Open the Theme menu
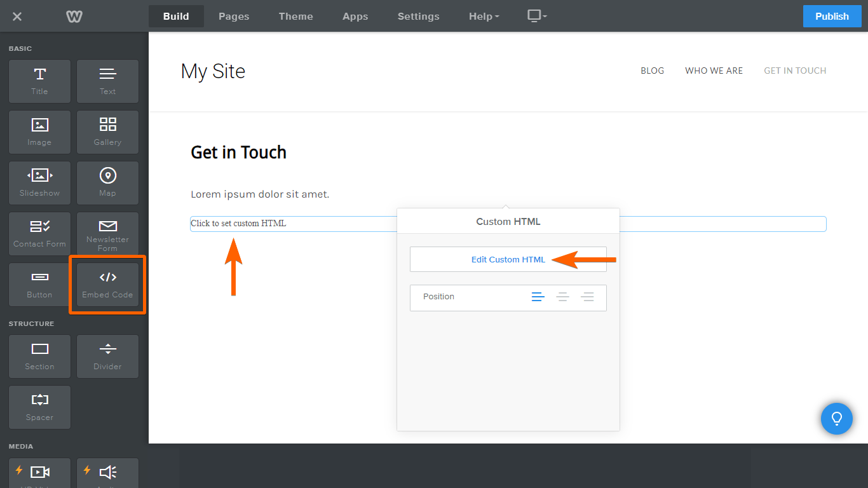This screenshot has height=488, width=868. [295, 17]
